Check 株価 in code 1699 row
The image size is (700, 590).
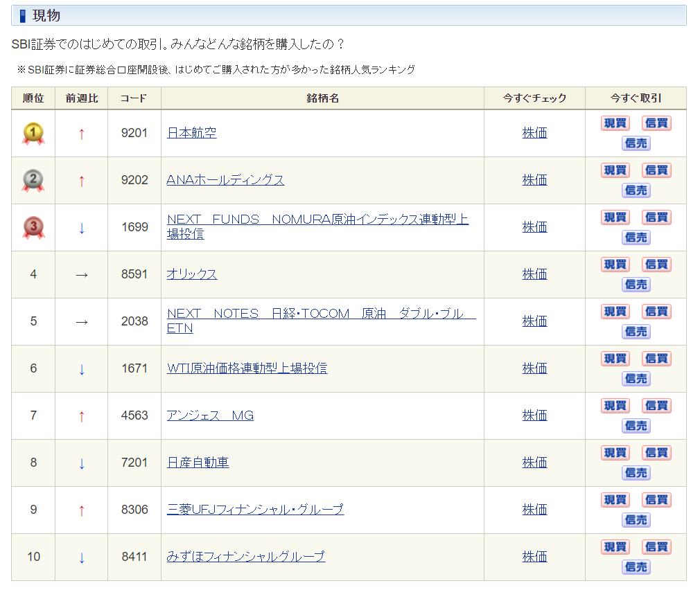(x=534, y=227)
